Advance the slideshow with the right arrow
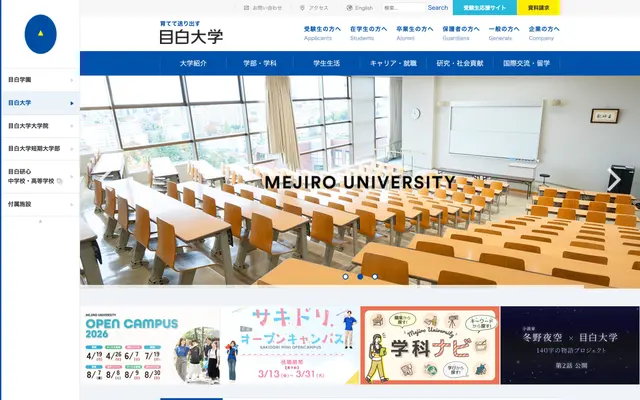This screenshot has height=400, width=640. point(613,180)
